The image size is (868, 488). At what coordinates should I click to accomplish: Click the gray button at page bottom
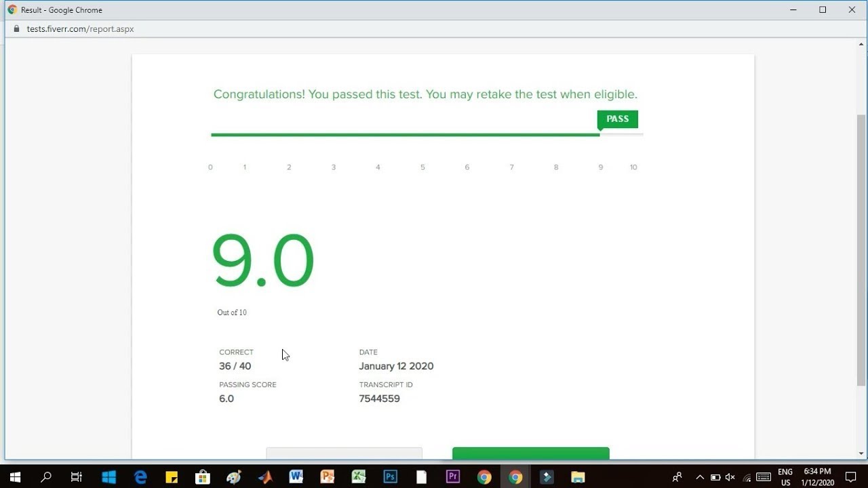(x=344, y=453)
